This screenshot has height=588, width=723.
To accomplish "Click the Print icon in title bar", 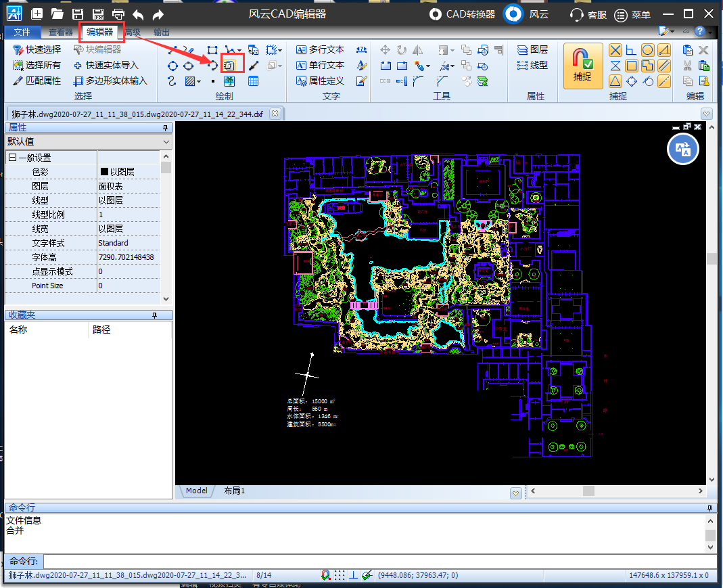I will pyautogui.click(x=118, y=14).
